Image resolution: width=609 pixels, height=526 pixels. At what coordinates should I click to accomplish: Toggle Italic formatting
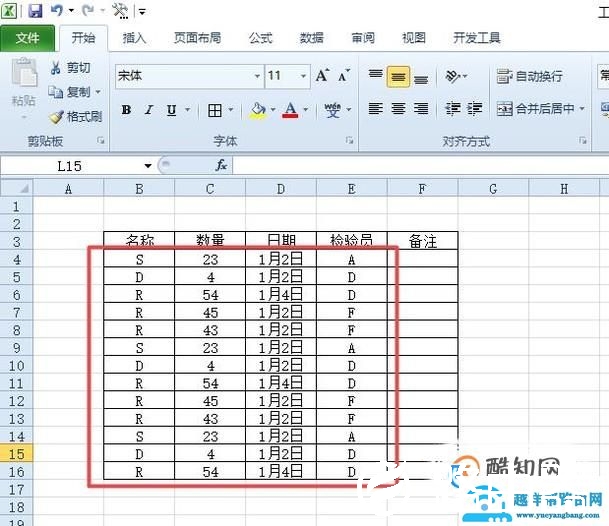click(x=149, y=110)
